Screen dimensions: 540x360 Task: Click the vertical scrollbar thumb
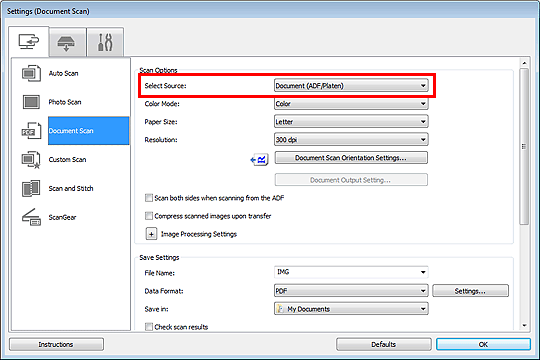pyautogui.click(x=524, y=147)
